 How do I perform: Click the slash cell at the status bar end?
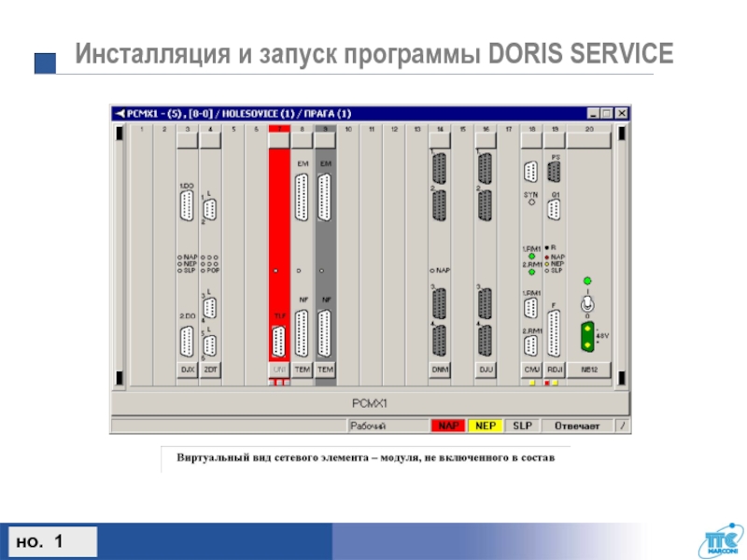click(x=622, y=426)
